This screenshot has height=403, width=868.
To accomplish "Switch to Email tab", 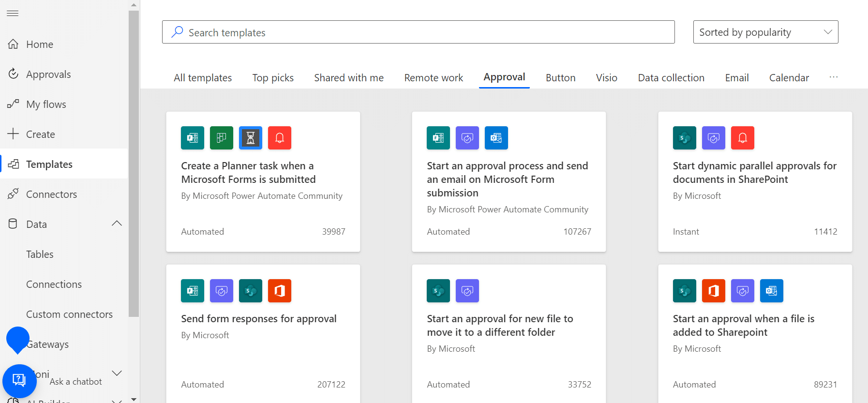I will click(736, 77).
